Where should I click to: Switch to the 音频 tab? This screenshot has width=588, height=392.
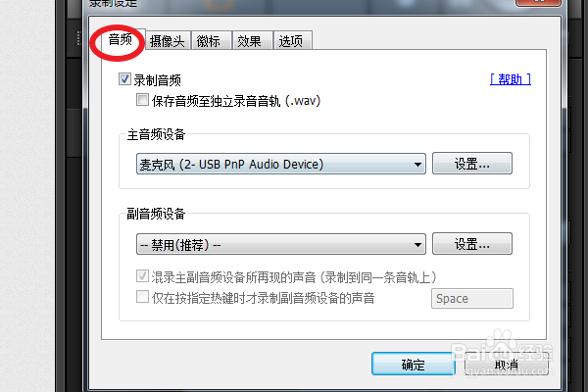pyautogui.click(x=120, y=39)
